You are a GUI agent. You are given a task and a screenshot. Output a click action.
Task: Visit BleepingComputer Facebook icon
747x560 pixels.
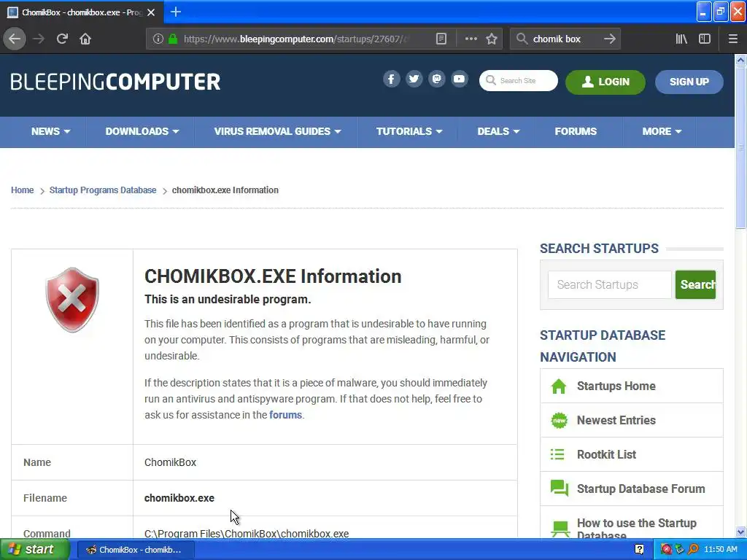(391, 79)
